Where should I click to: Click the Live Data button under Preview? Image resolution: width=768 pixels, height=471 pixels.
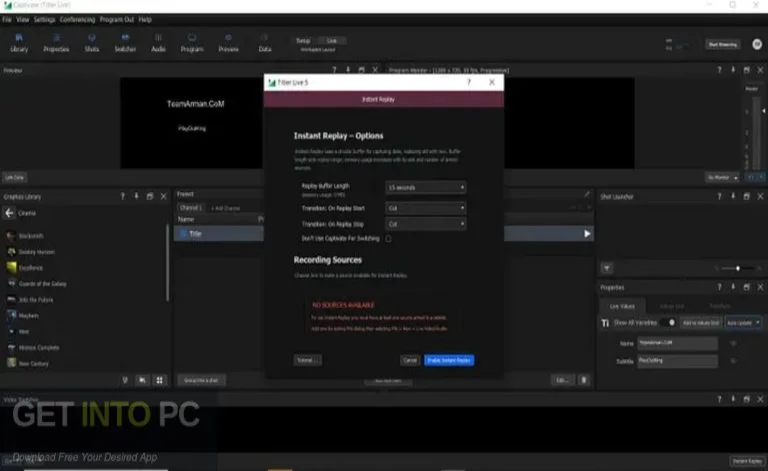coord(15,177)
